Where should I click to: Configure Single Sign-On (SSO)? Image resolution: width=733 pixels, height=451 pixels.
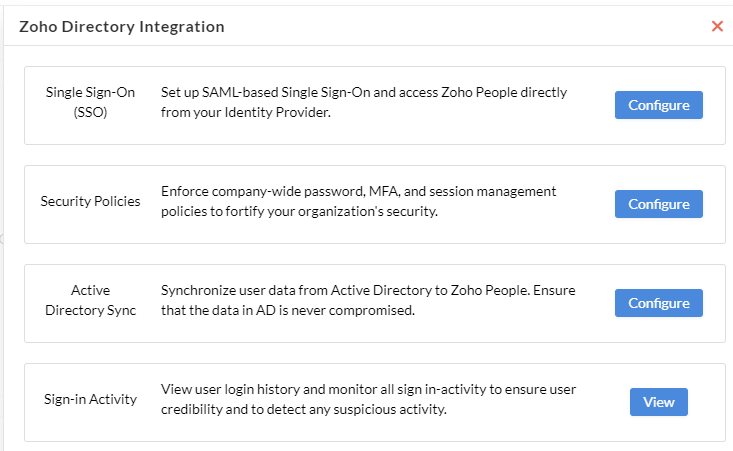(x=658, y=105)
